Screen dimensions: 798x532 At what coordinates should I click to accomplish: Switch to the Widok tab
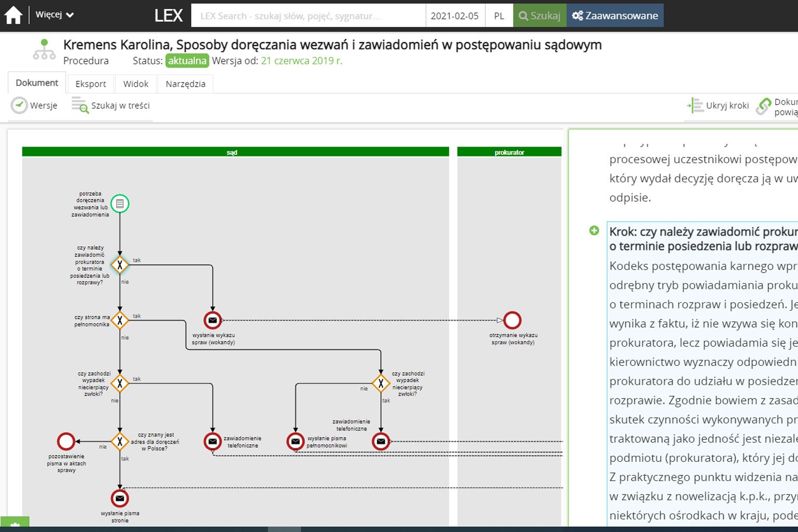[136, 84]
